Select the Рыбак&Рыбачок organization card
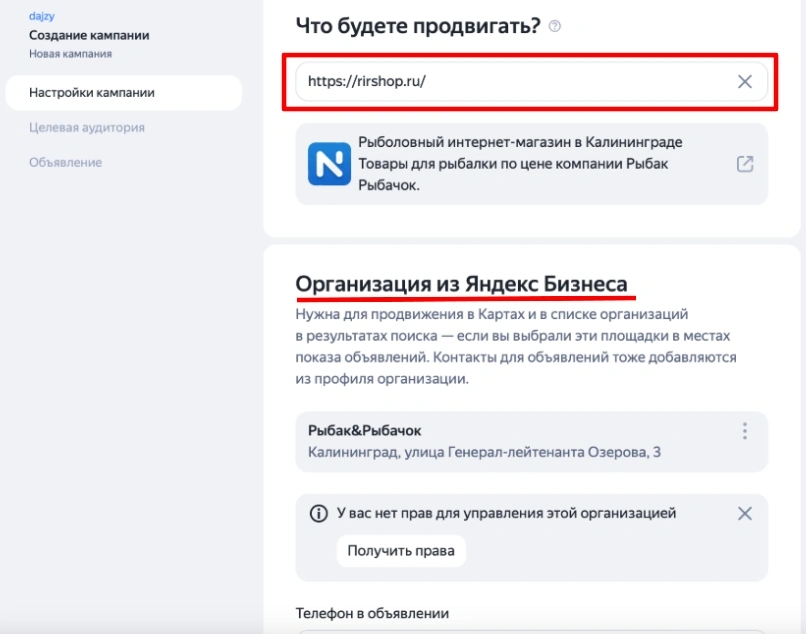 tap(532, 442)
